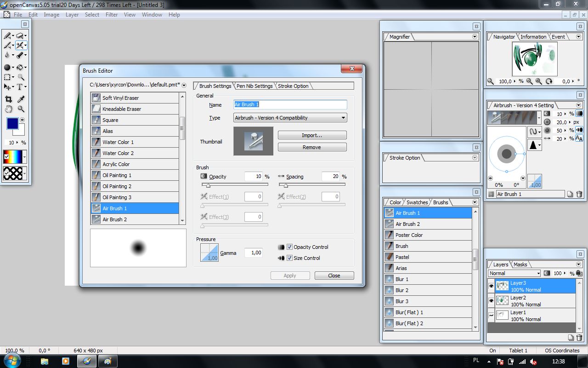Open the Brushs panel options menu
The height and width of the screenshot is (368, 588).
(475, 202)
